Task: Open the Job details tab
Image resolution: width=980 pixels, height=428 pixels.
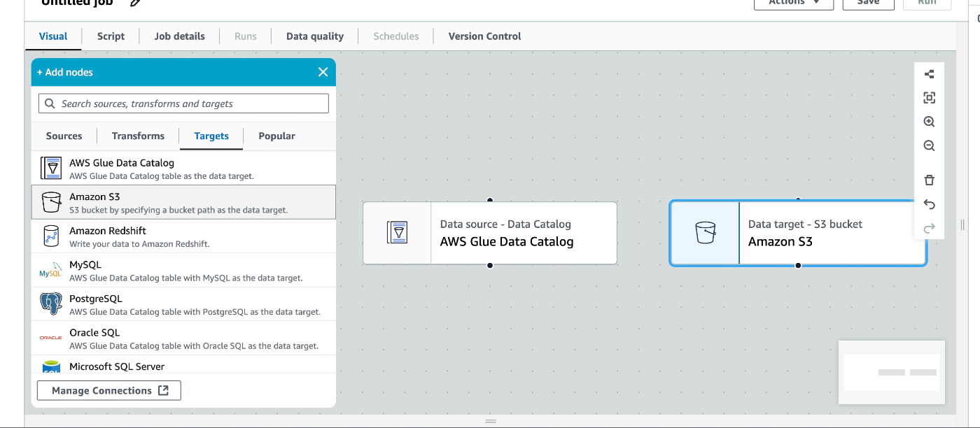Action: click(180, 36)
